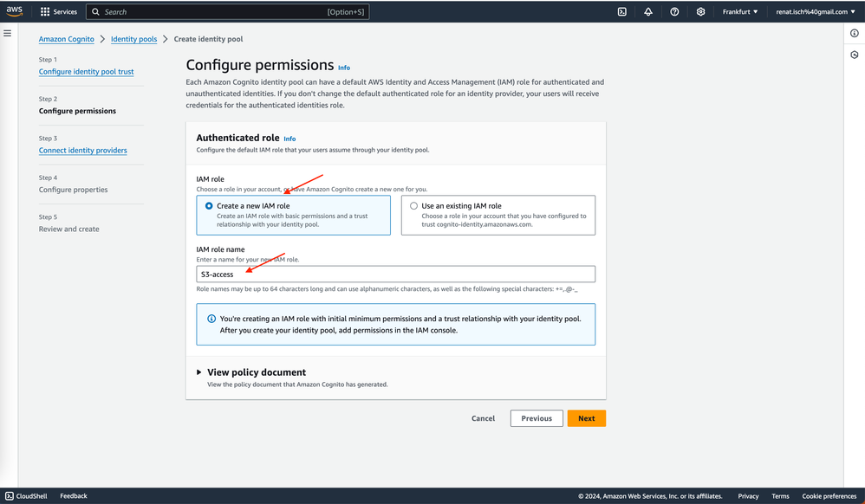Click the IAM role name input field
The image size is (865, 504).
395,274
